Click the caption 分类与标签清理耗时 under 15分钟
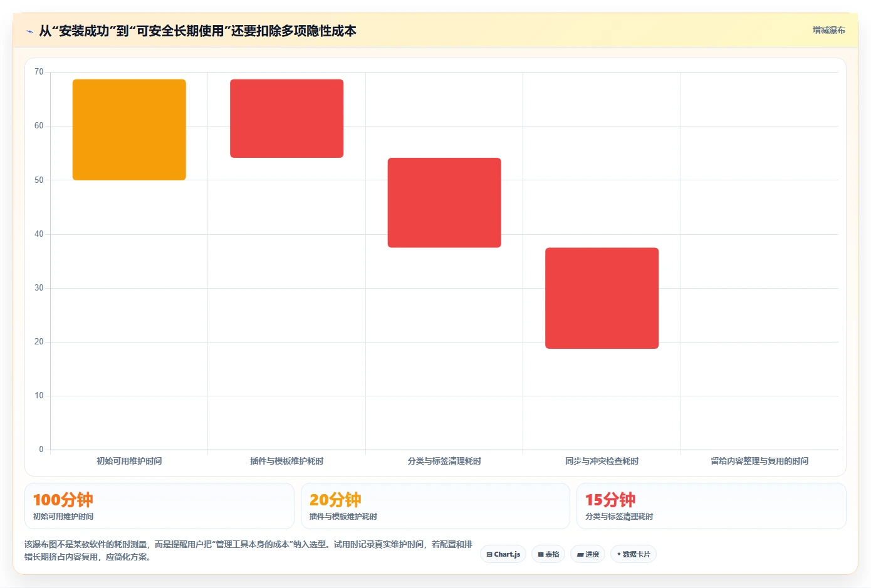The width and height of the screenshot is (871, 588). (619, 517)
